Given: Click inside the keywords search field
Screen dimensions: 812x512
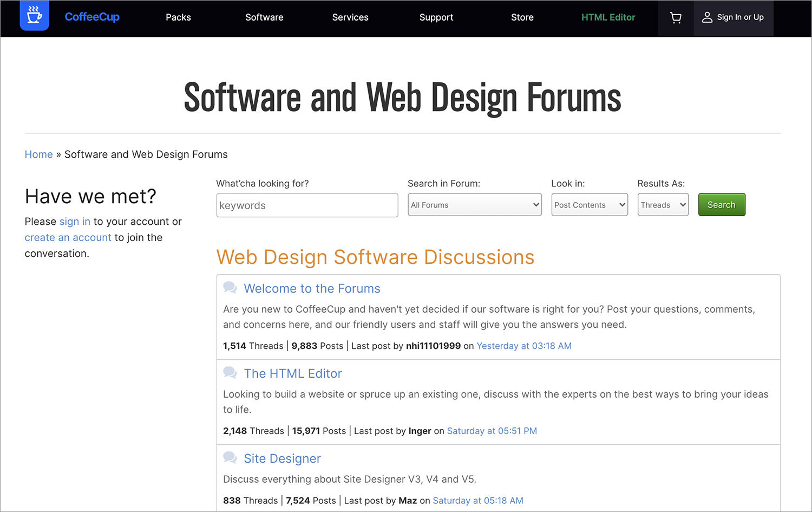Looking at the screenshot, I should [x=306, y=205].
